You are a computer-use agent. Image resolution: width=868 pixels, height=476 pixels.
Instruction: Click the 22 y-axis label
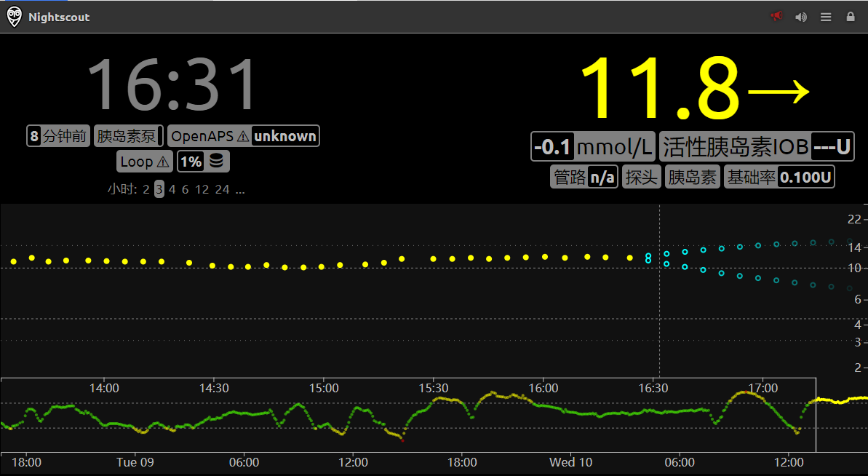[x=854, y=219]
